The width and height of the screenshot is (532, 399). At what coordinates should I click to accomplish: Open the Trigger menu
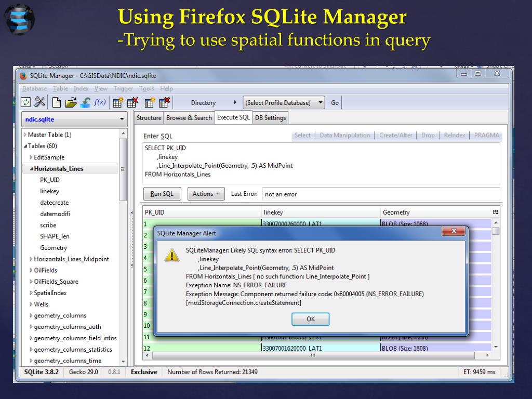coord(123,88)
